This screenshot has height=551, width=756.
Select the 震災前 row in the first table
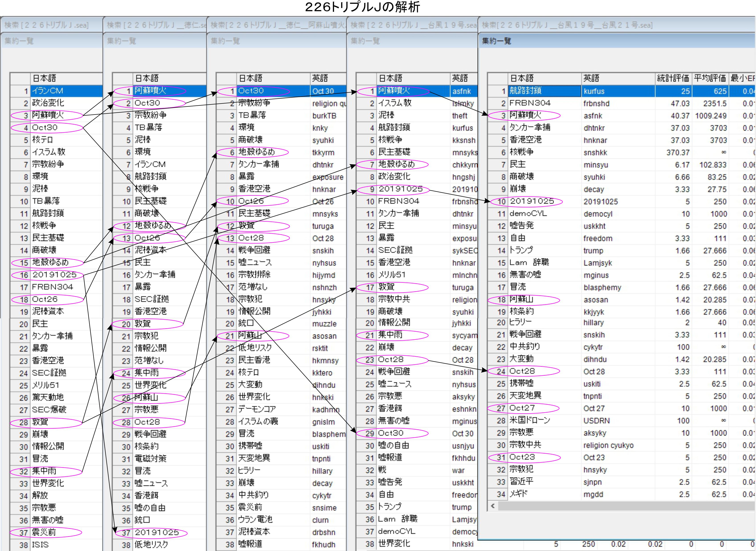coord(44,532)
